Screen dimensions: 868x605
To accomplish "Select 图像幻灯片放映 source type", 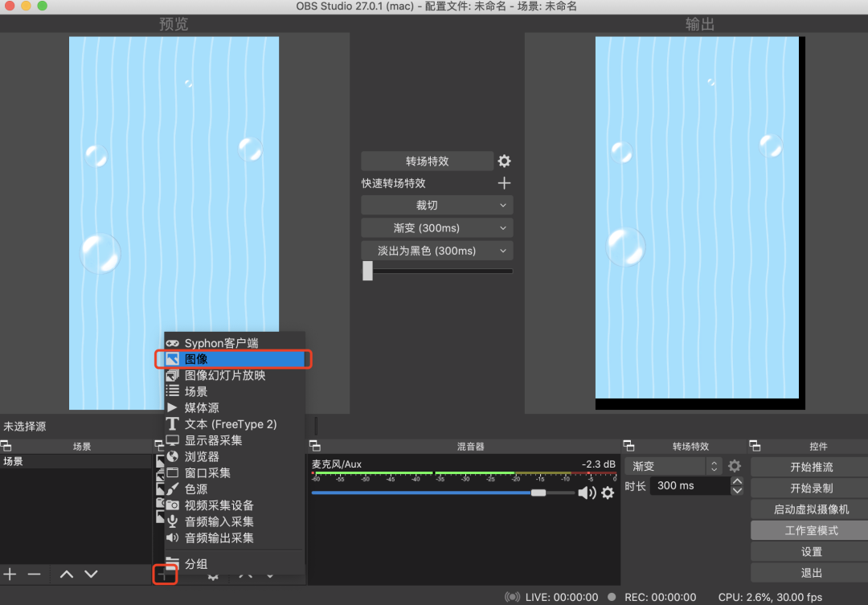I will 235,375.
